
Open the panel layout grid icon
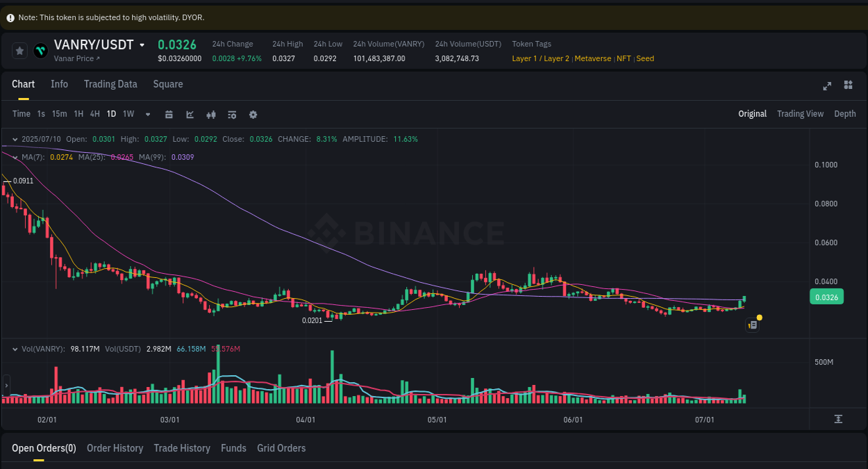tap(848, 85)
